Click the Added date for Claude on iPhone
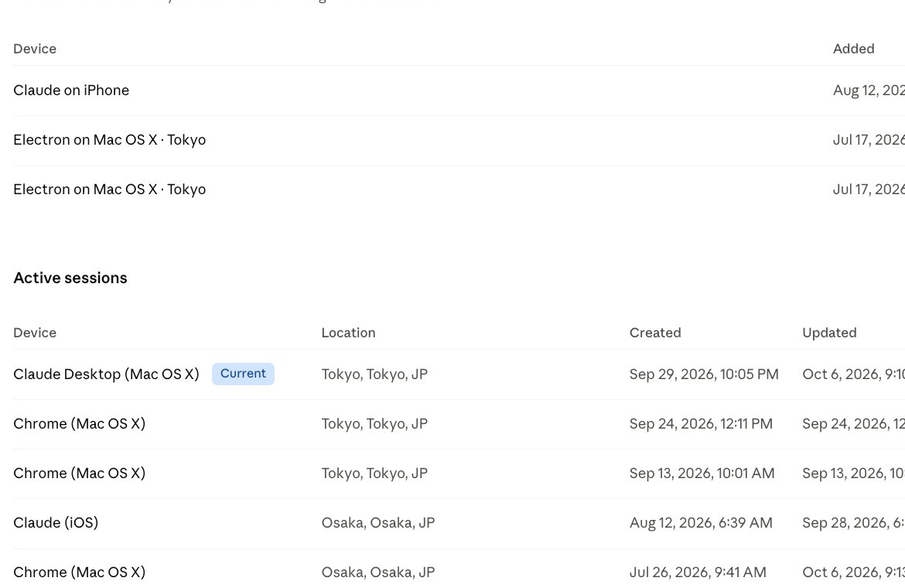Screen dimensions: 905x588 [869, 91]
